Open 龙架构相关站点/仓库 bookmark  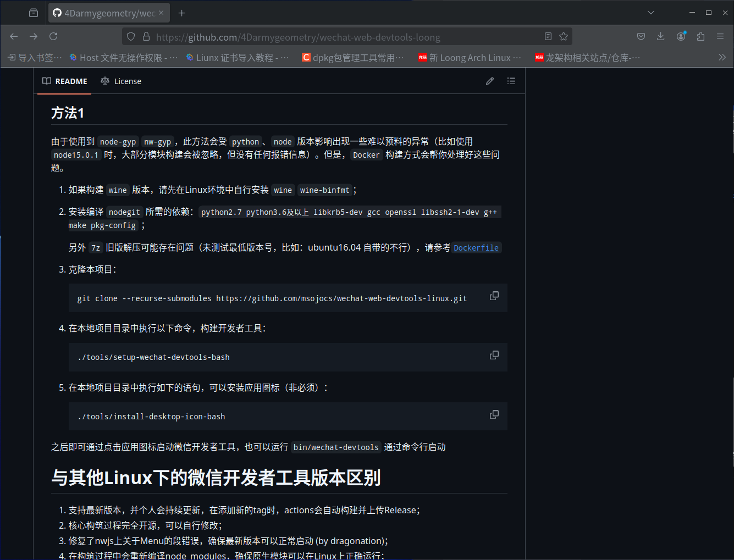[x=588, y=58]
